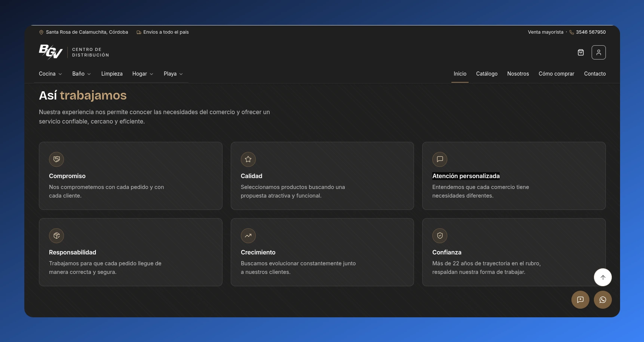
Task: Open the Contacto page
Action: [595, 74]
